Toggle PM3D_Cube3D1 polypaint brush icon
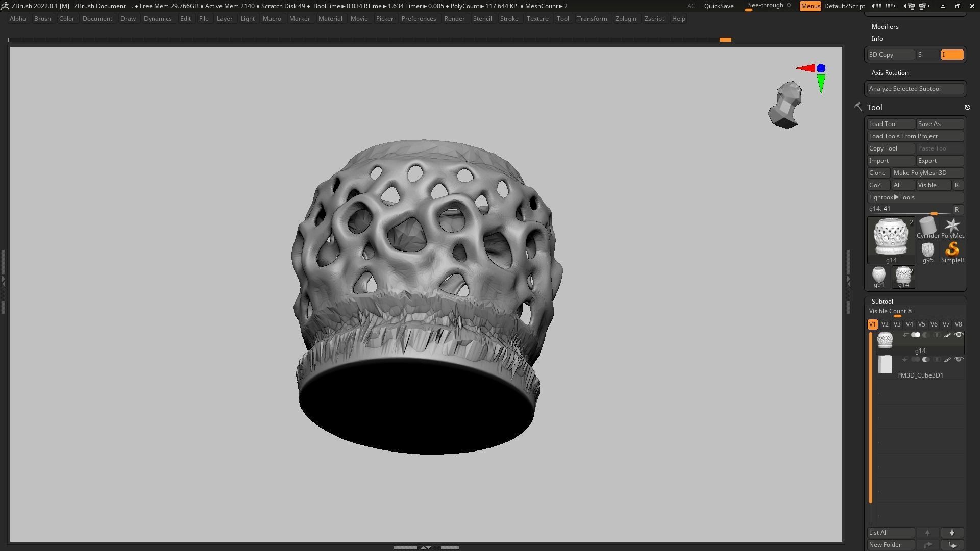This screenshot has height=551, width=980. click(947, 360)
